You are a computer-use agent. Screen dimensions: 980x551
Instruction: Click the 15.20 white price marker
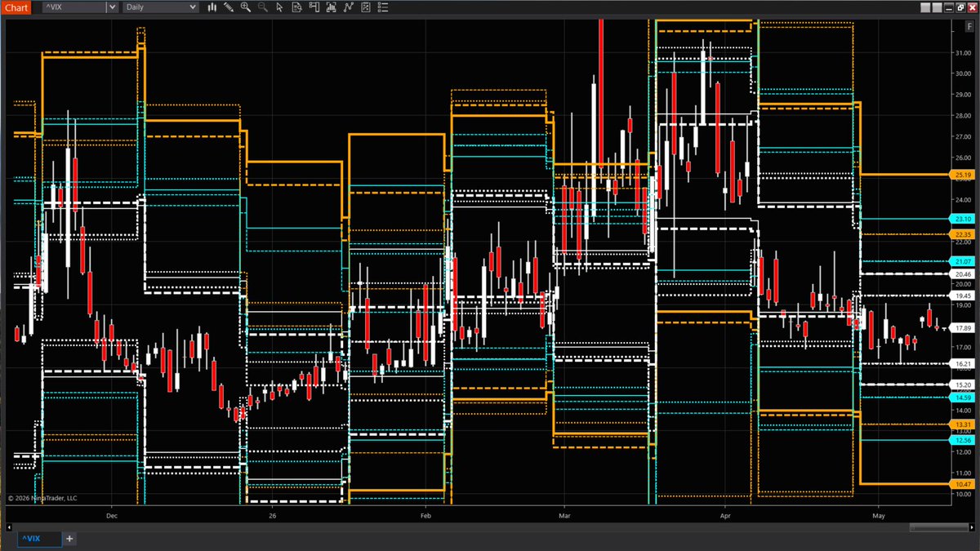[962, 384]
